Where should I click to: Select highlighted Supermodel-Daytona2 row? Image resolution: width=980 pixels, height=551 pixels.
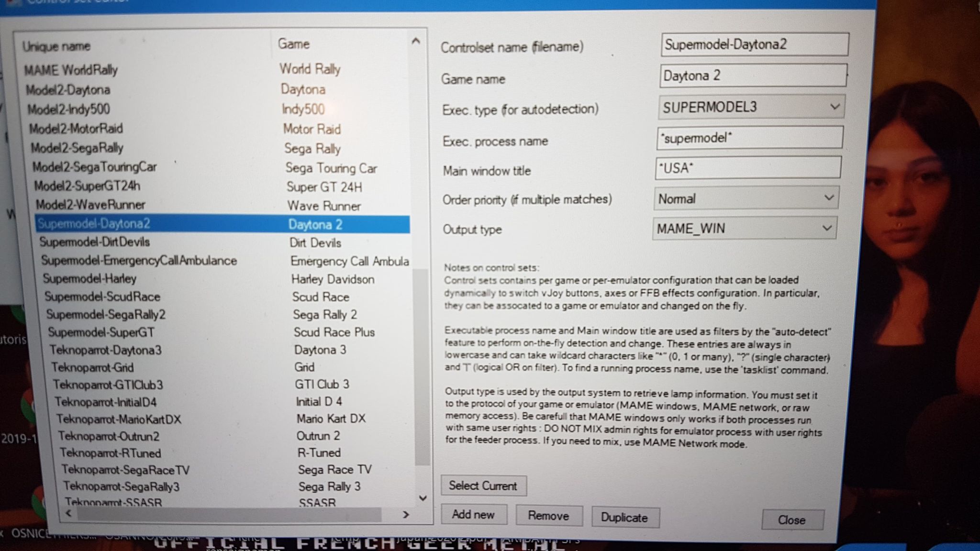click(x=223, y=224)
